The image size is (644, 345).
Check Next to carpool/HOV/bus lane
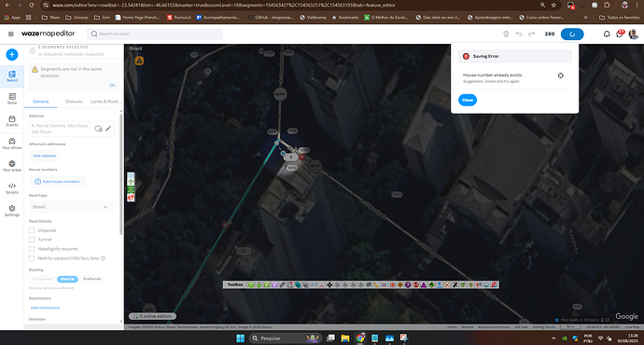32,258
